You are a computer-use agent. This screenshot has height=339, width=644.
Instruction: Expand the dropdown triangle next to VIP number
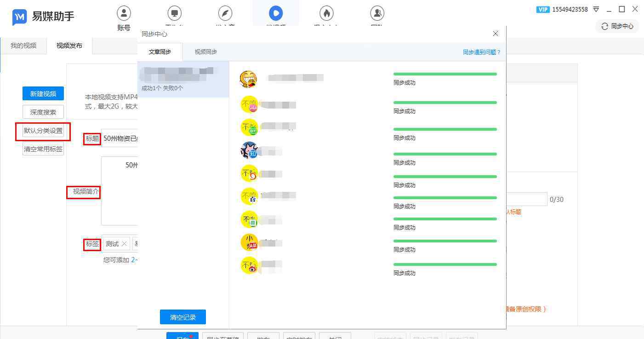pyautogui.click(x=596, y=9)
